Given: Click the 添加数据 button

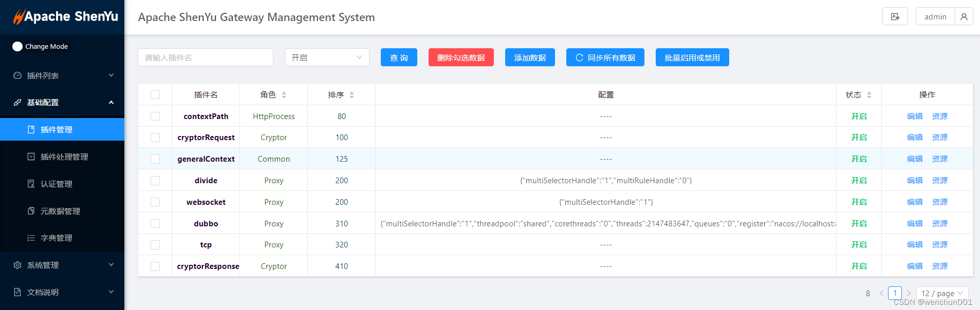Looking at the screenshot, I should click(x=530, y=57).
